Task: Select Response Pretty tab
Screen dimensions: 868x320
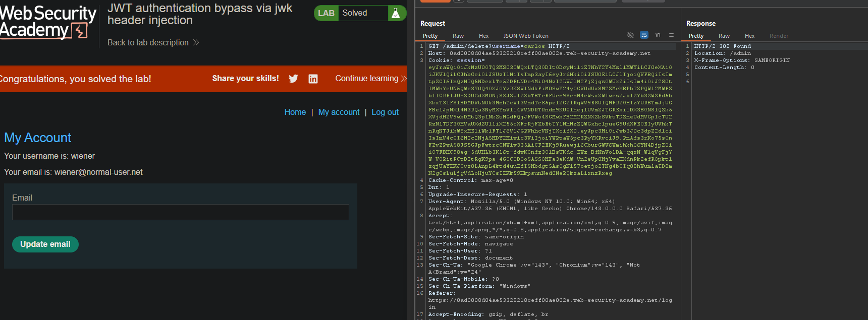Action: 696,36
